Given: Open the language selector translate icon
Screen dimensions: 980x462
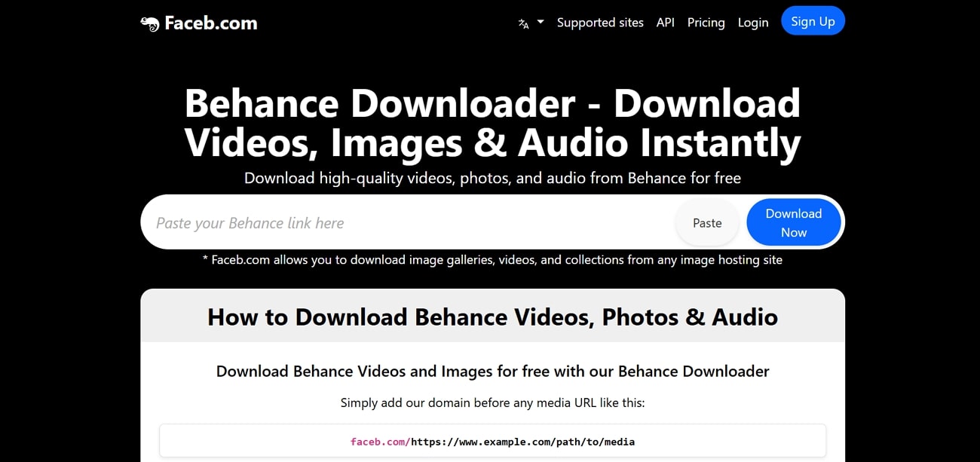Looking at the screenshot, I should [523, 23].
